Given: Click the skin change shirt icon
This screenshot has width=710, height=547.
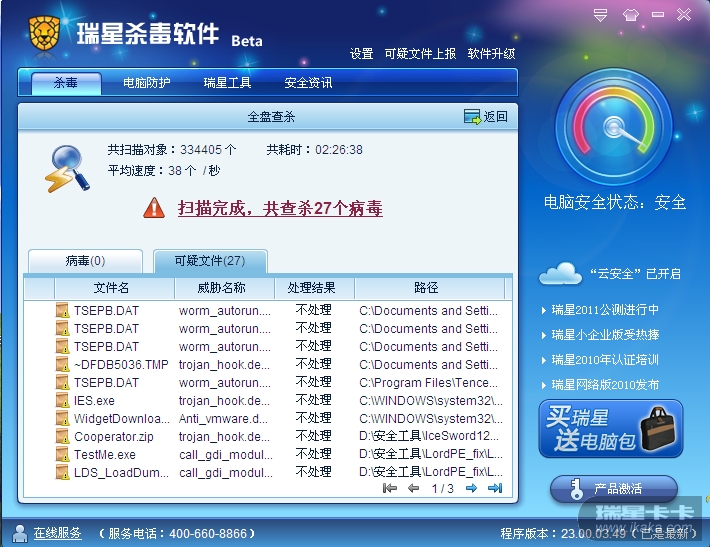Looking at the screenshot, I should [x=631, y=15].
